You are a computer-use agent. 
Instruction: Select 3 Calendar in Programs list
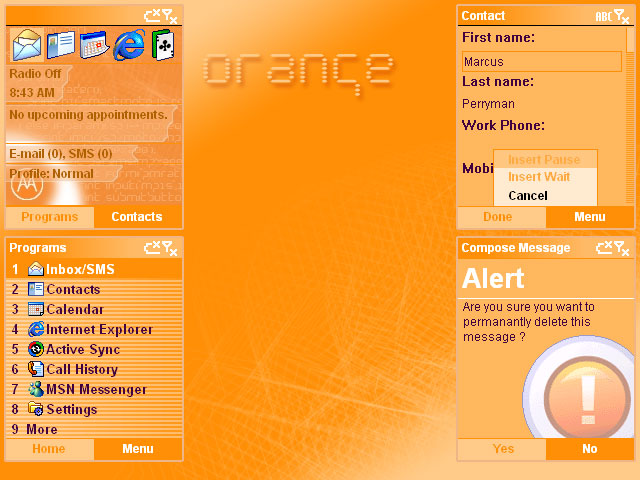pos(94,309)
